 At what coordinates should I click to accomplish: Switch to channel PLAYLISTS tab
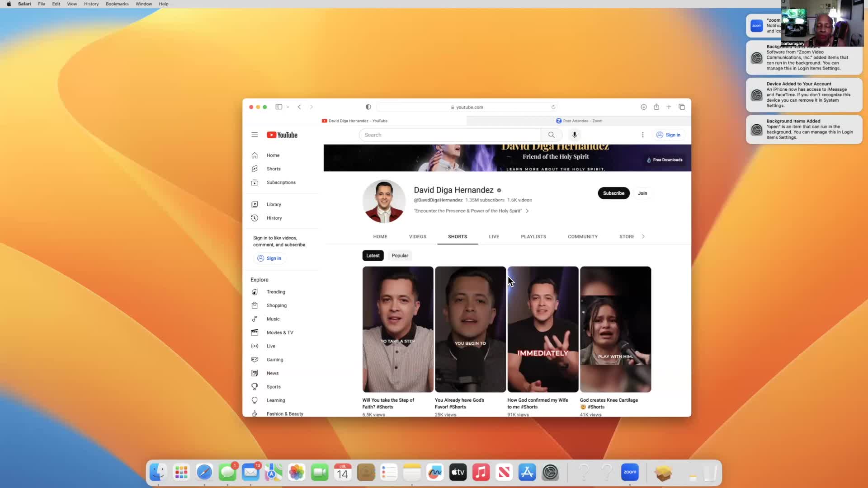[x=533, y=237]
